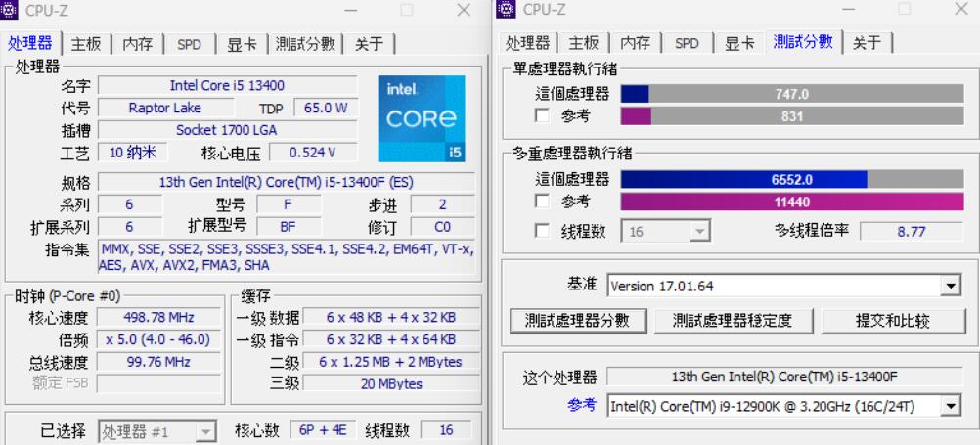Click 多线程倍率 value 8.77
The width and height of the screenshot is (980, 445).
point(912,231)
